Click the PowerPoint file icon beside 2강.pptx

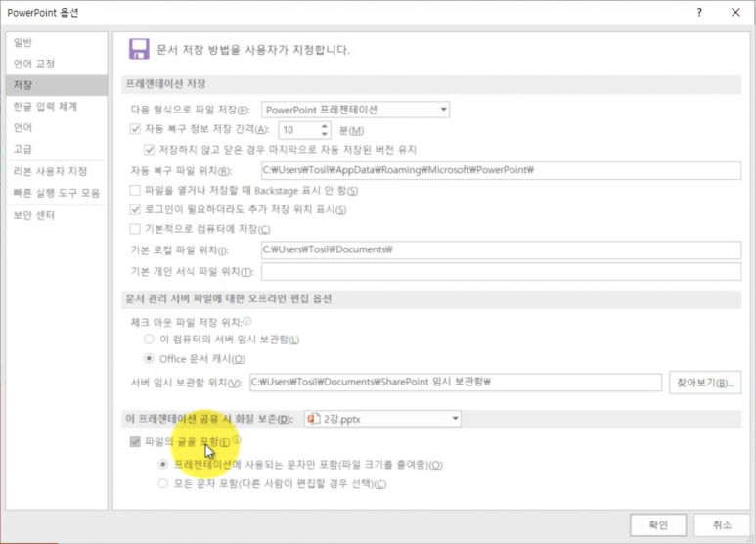pos(313,419)
